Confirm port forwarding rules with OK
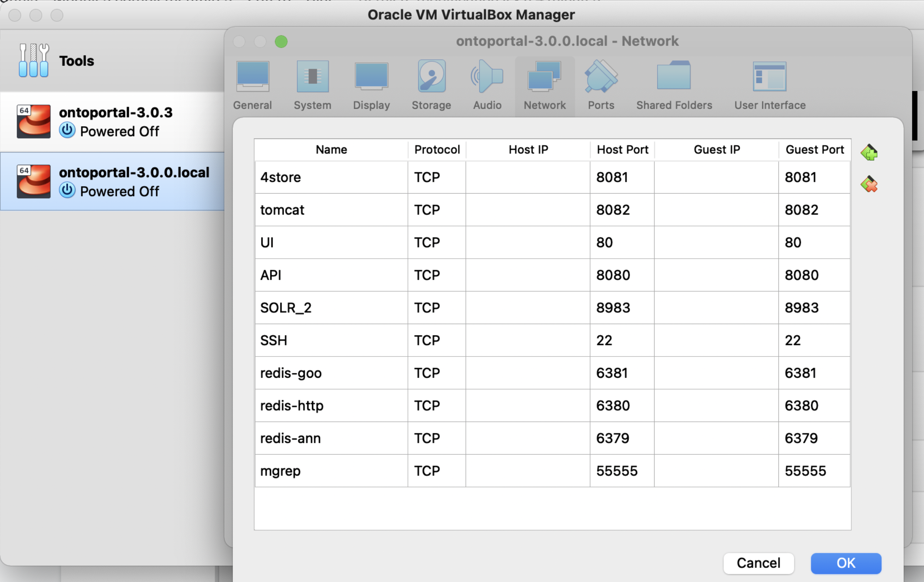 [846, 563]
